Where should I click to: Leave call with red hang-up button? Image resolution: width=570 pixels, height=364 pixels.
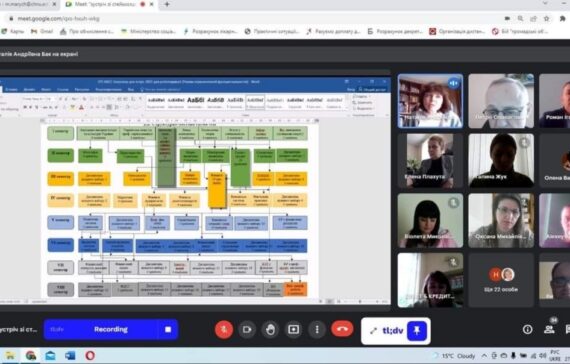[342, 329]
